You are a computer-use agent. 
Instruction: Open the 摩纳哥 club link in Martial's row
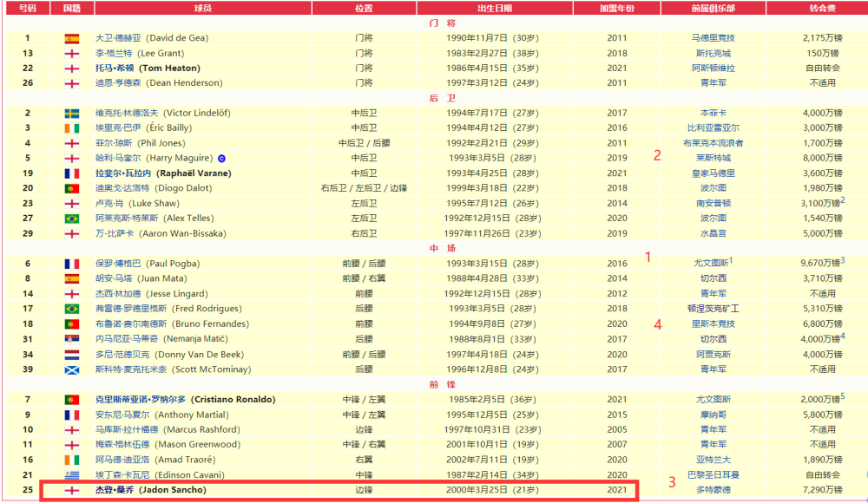tap(713, 415)
